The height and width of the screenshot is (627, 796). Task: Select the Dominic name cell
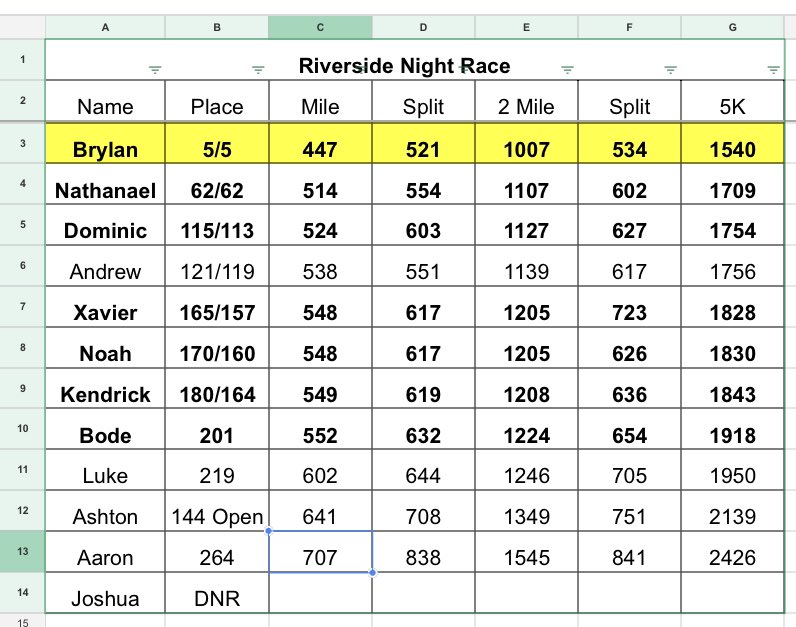point(105,225)
